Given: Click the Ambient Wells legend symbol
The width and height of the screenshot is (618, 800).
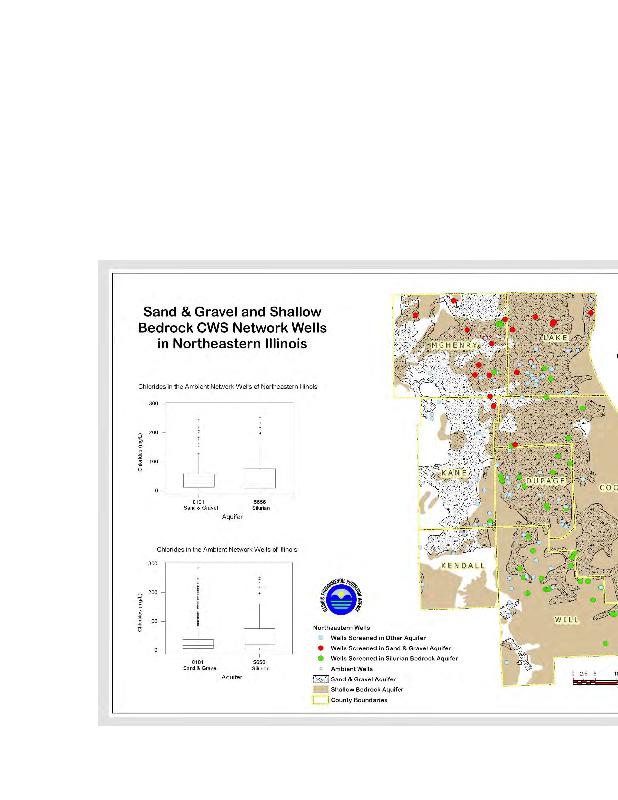Looking at the screenshot, I should [319, 669].
